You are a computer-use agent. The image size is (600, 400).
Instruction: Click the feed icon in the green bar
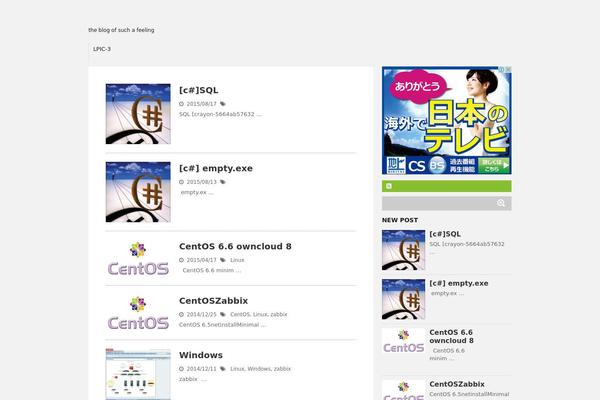(x=389, y=186)
